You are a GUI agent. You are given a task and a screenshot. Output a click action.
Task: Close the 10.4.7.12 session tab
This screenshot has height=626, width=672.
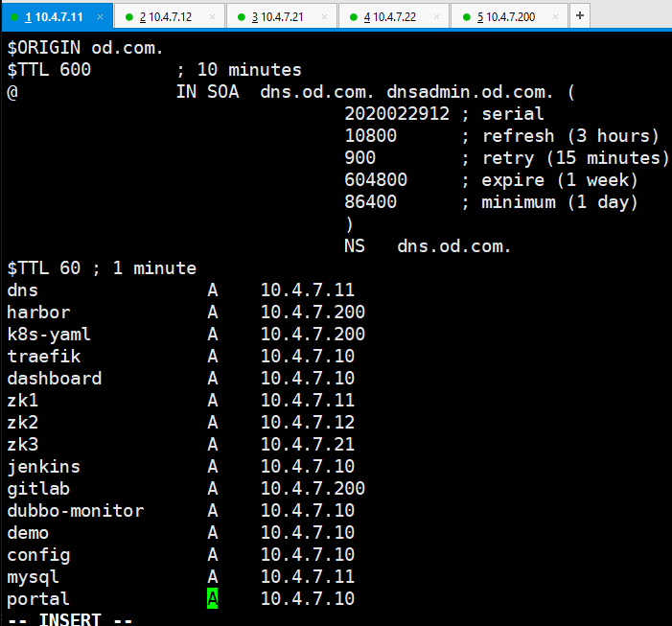click(213, 17)
